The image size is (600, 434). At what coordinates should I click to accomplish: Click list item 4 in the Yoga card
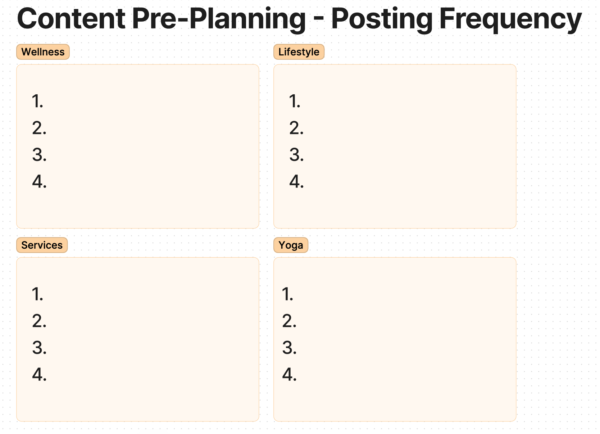click(289, 375)
